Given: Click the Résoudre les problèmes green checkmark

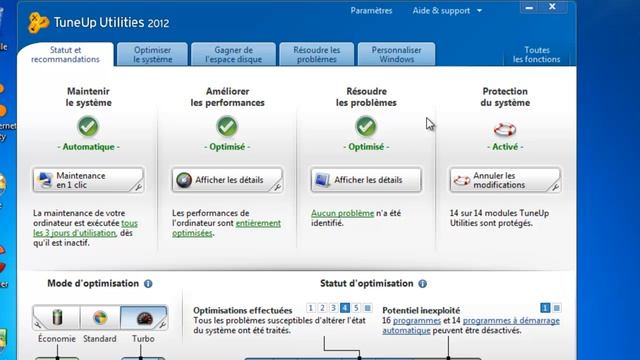Looking at the screenshot, I should (x=366, y=126).
